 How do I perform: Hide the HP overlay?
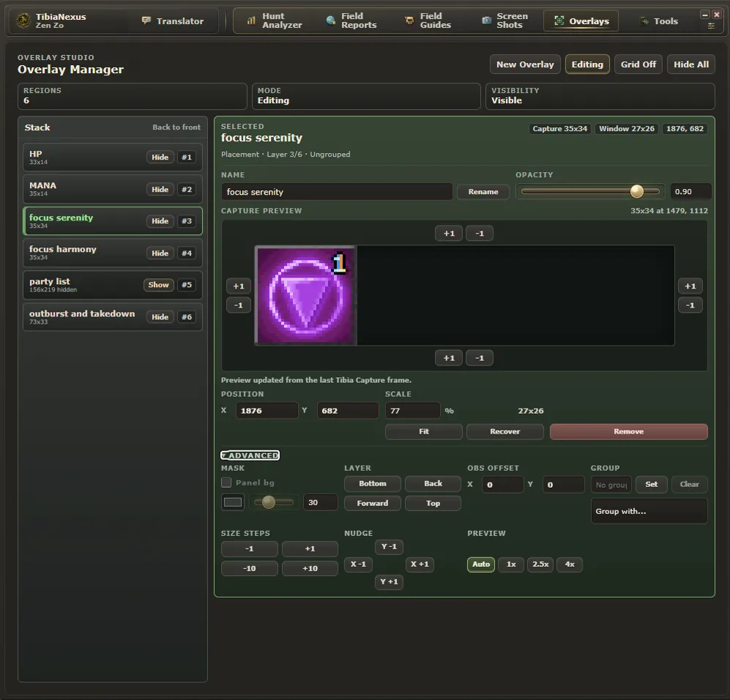pos(160,157)
